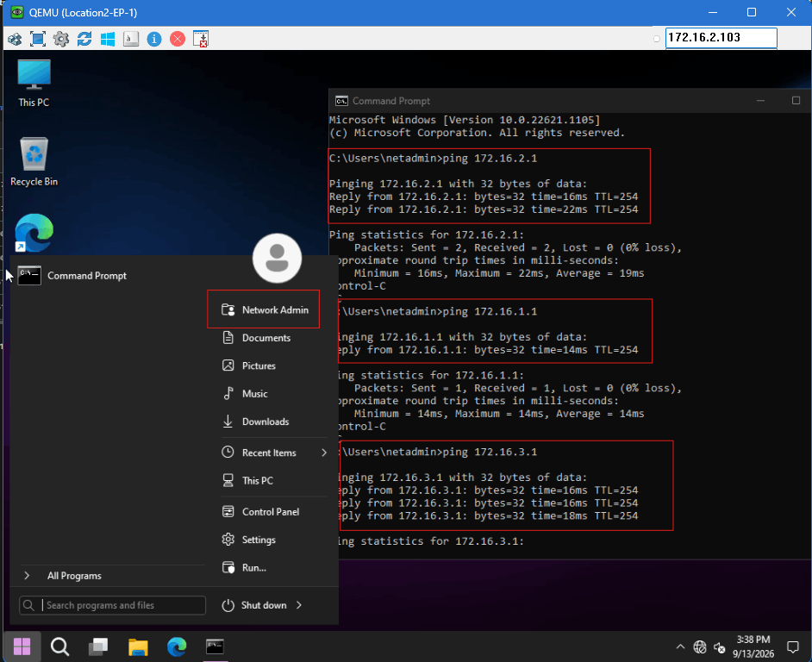Open Settings from Start menu
Screen dimensions: 812x662
pyautogui.click(x=249, y=540)
